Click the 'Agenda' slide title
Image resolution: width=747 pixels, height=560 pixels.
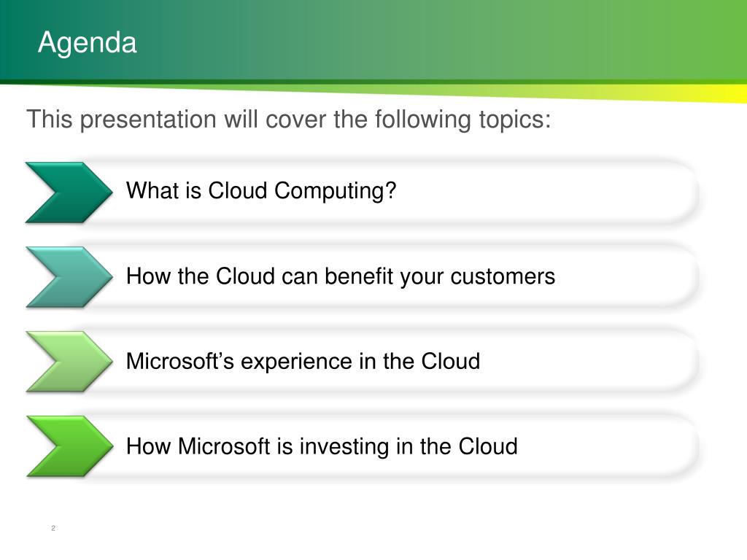tap(88, 43)
